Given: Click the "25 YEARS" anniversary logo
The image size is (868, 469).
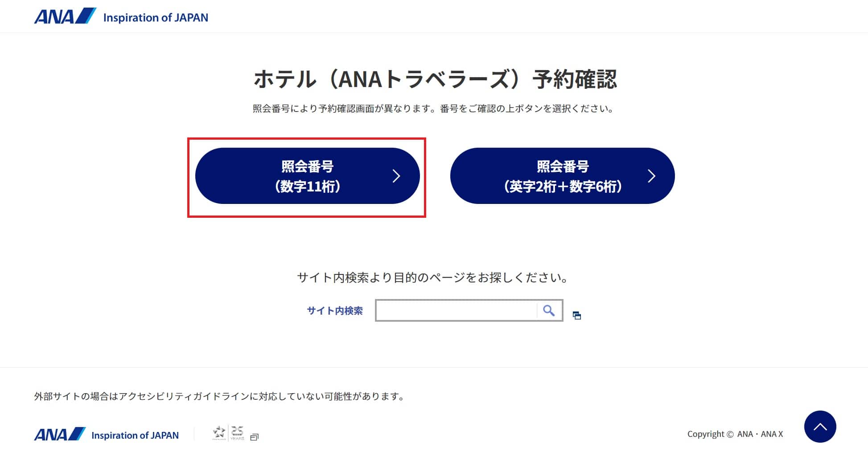Looking at the screenshot, I should tap(237, 432).
